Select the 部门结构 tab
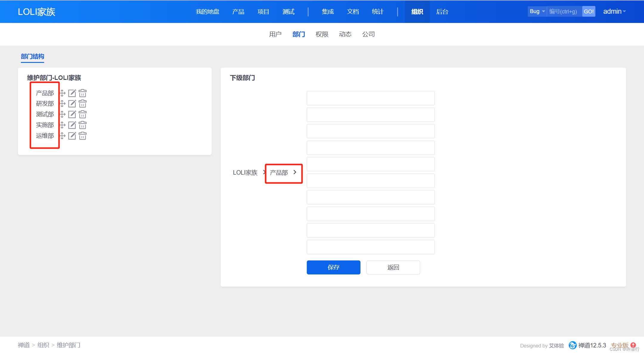The width and height of the screenshot is (644, 354). click(32, 56)
